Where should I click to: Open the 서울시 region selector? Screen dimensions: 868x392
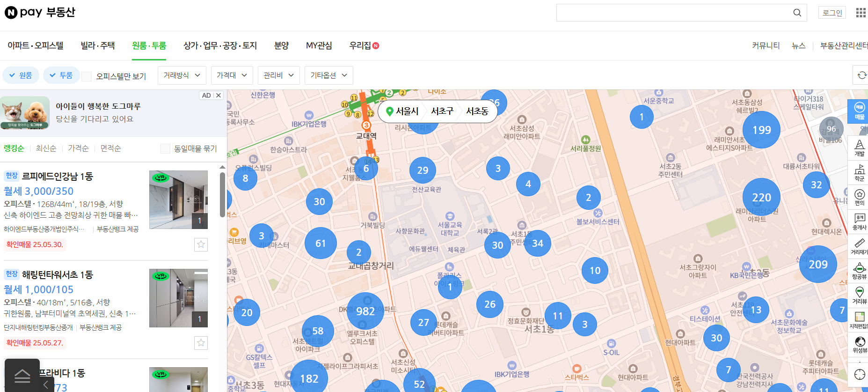402,111
